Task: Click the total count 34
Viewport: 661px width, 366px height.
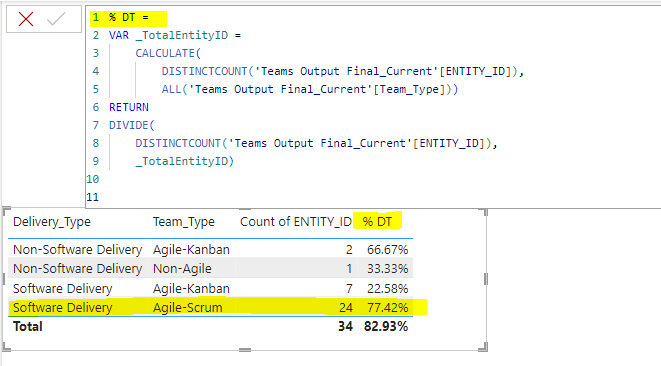Action: [345, 327]
